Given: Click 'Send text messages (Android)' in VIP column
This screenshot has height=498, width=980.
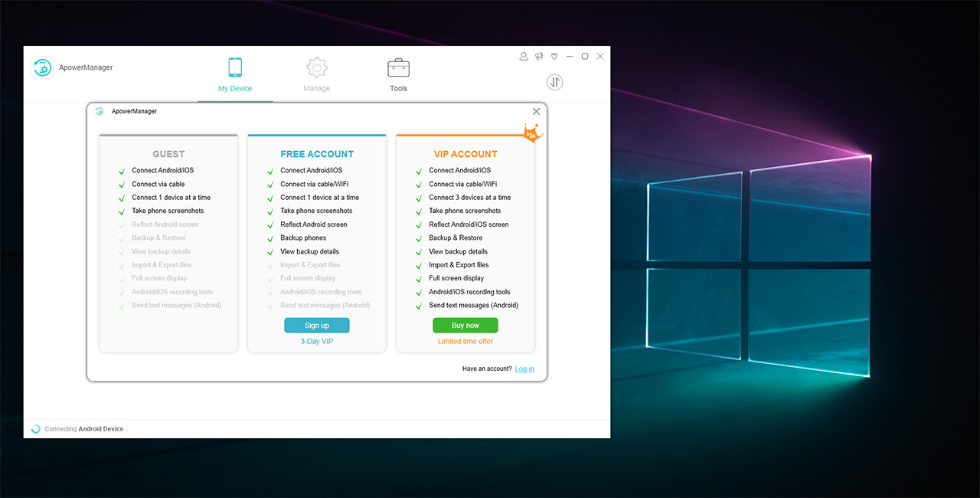Looking at the screenshot, I should (474, 305).
